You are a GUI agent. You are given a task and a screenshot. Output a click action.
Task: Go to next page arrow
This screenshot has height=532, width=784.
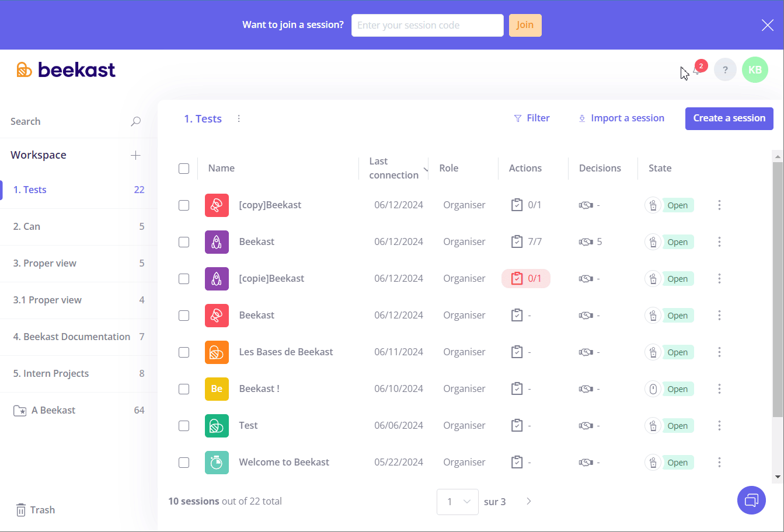[529, 501]
